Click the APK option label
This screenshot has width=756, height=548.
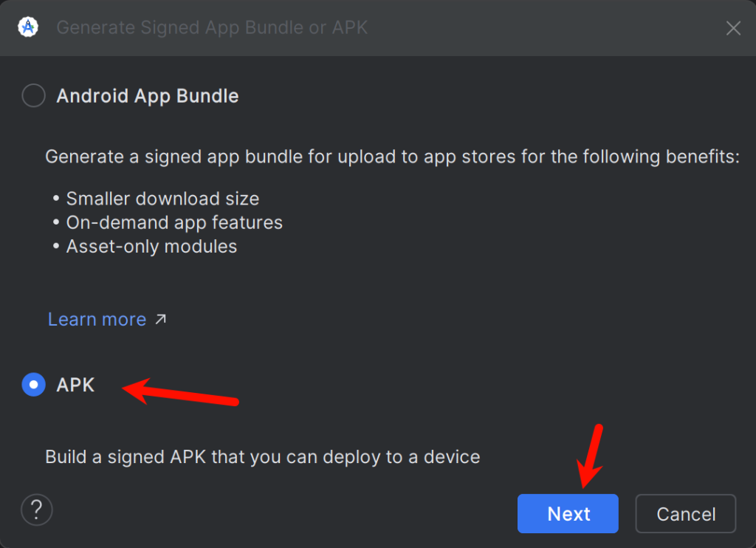tap(75, 385)
